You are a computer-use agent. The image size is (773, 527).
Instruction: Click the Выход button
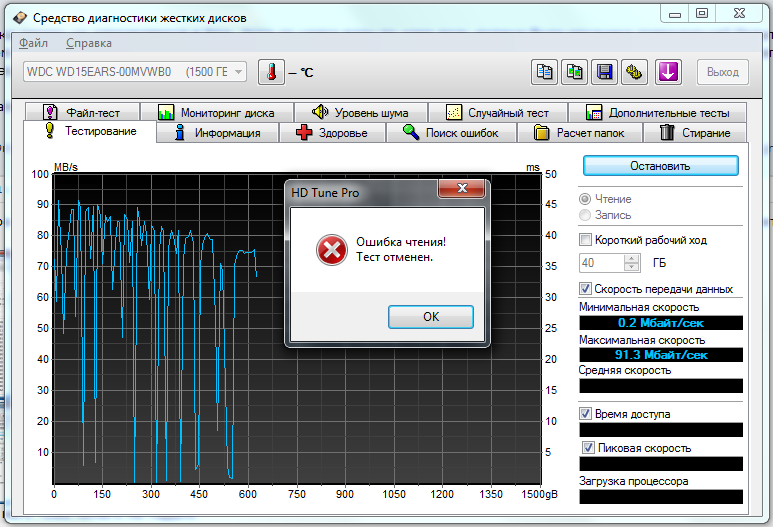pos(723,72)
